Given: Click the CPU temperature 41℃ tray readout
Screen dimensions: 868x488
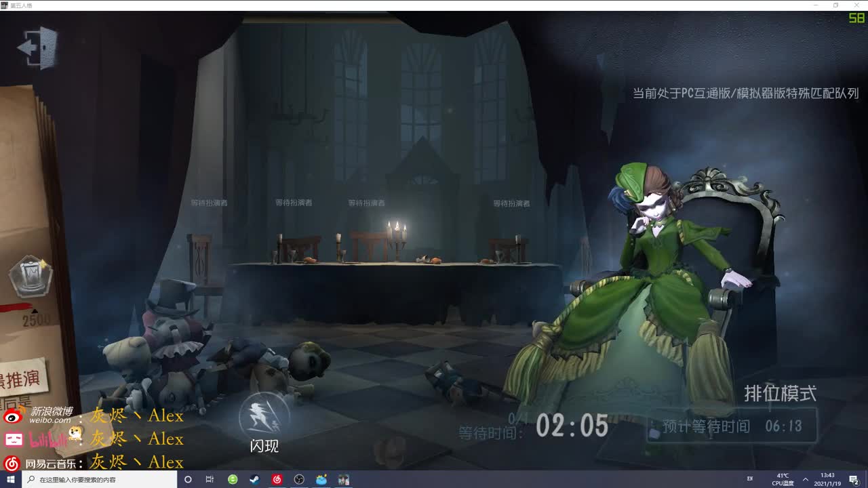Looking at the screenshot, I should 783,480.
